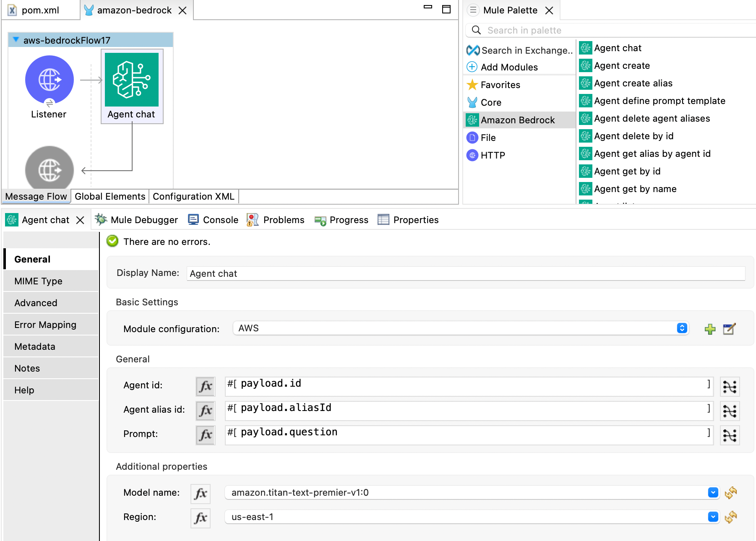The width and height of the screenshot is (756, 541).
Task: Select the Help section
Action: (51, 390)
